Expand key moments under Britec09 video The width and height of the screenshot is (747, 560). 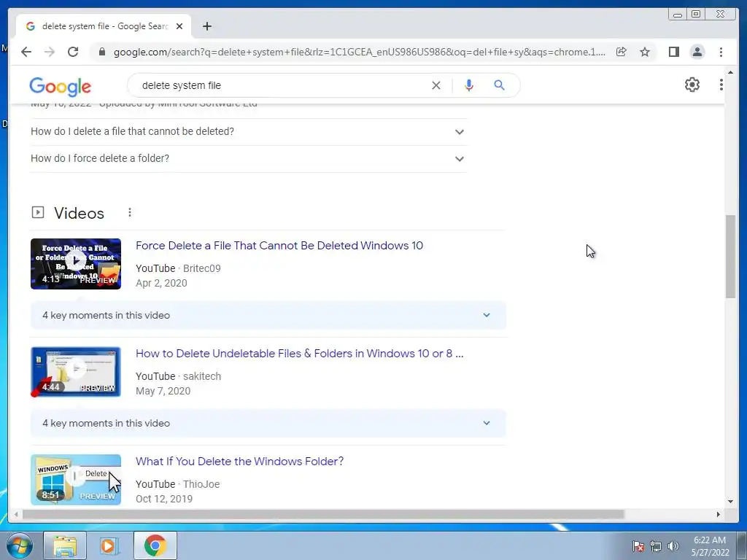pyautogui.click(x=268, y=315)
